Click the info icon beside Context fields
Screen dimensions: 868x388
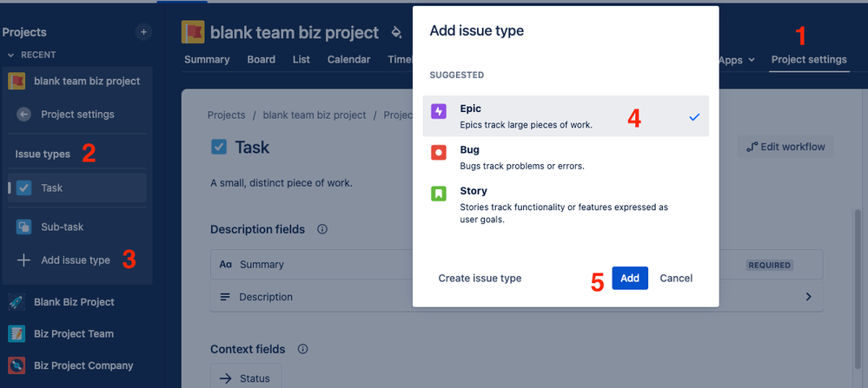tap(302, 350)
